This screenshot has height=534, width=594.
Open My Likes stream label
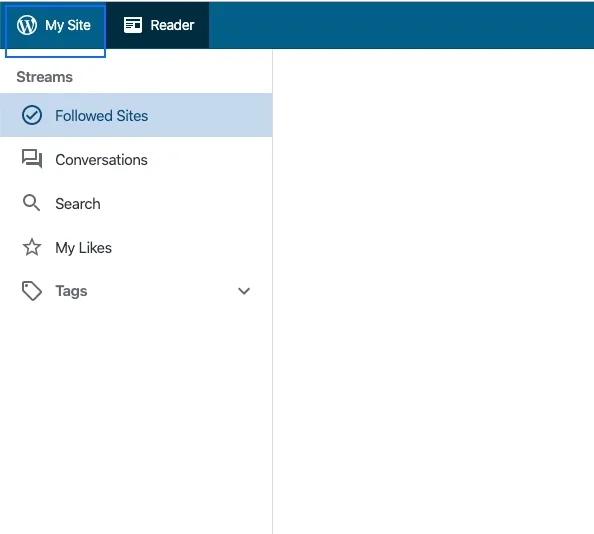[83, 248]
